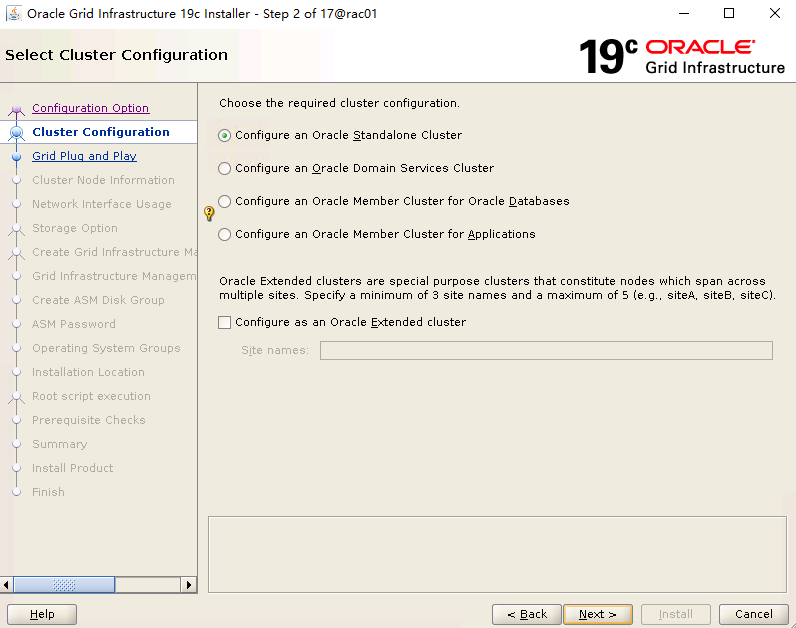
Task: Click the right arrow of steps scrollbar
Action: click(x=189, y=585)
